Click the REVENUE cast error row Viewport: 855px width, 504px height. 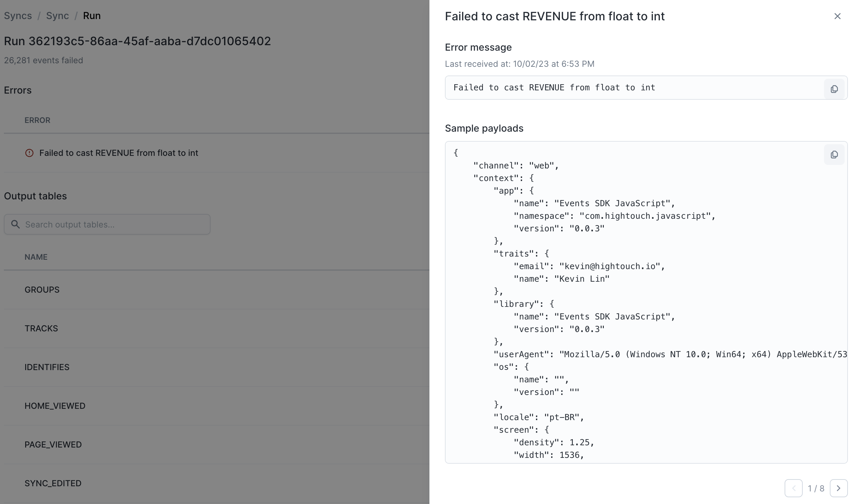118,153
